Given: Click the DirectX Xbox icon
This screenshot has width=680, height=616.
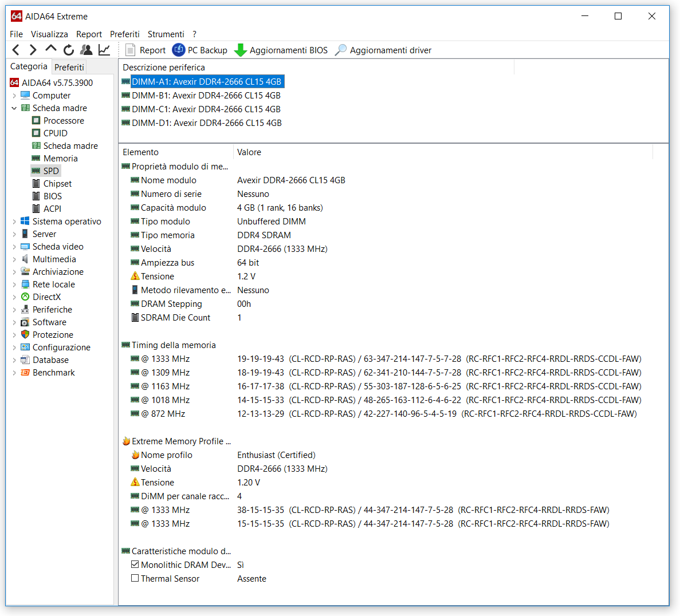Looking at the screenshot, I should [x=25, y=297].
